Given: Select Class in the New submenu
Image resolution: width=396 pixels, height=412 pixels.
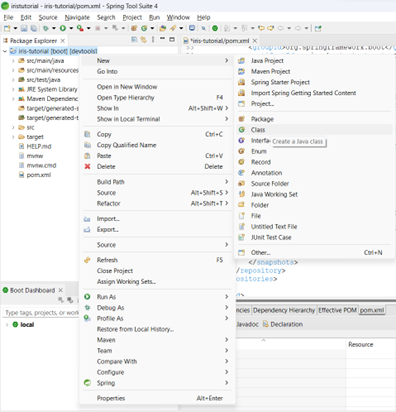Looking at the screenshot, I should [314, 130].
